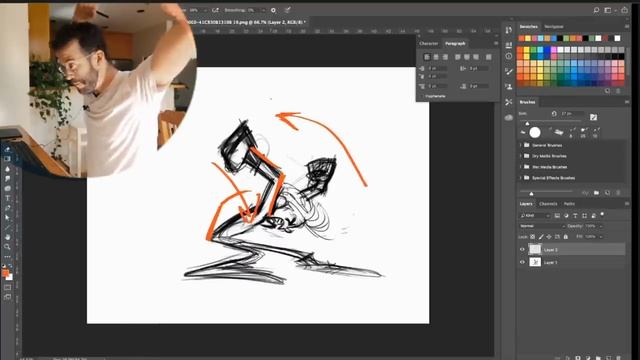
Task: Expand the Wet Media Brushes folder
Action: (x=521, y=167)
